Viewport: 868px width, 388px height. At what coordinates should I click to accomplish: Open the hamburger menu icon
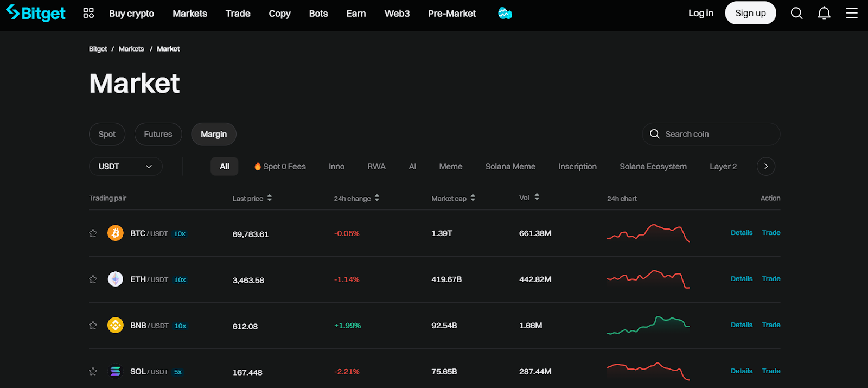coord(852,13)
